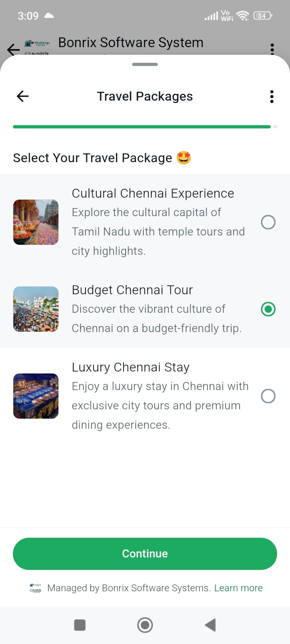Tap the bottom sheet drag handle
The width and height of the screenshot is (290, 644).
145,64
